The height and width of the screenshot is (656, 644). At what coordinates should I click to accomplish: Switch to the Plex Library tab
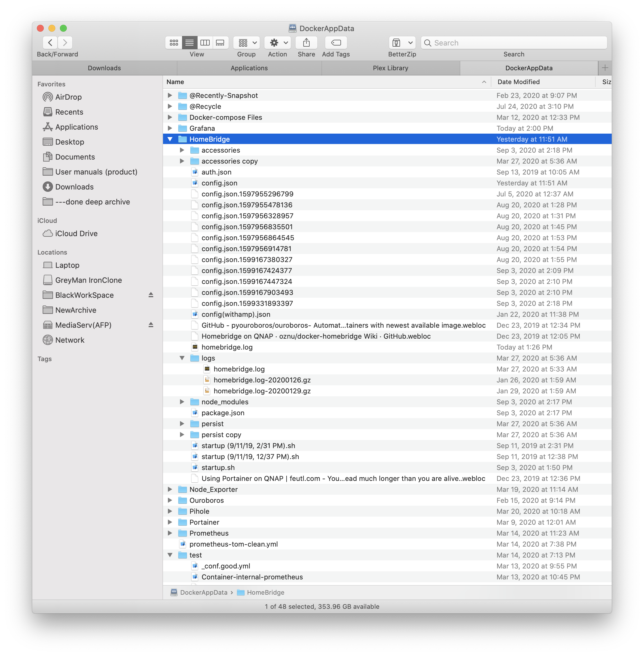390,68
